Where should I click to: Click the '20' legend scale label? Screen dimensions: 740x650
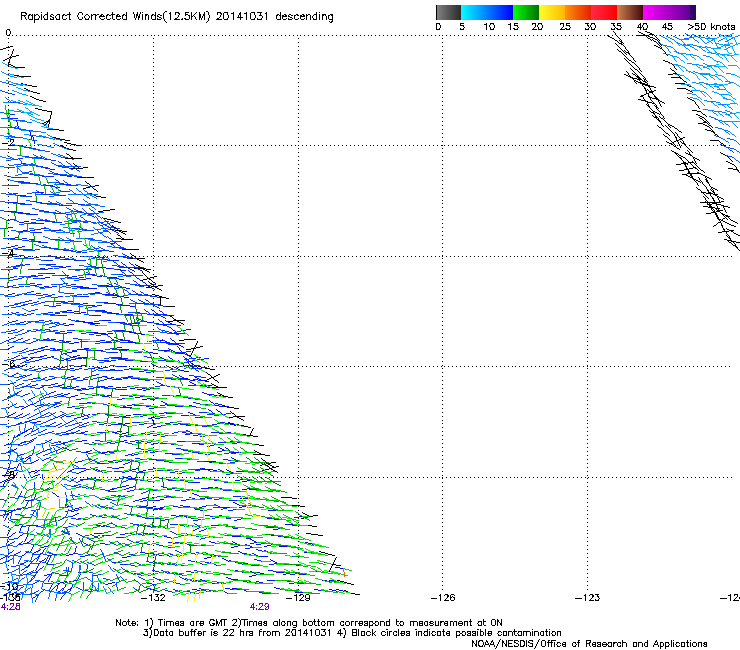point(537,27)
